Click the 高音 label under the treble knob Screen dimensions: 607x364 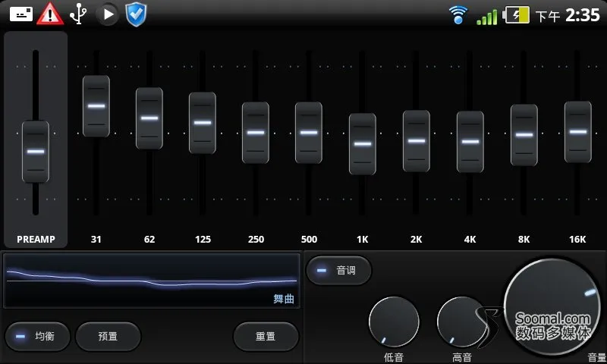coord(462,357)
